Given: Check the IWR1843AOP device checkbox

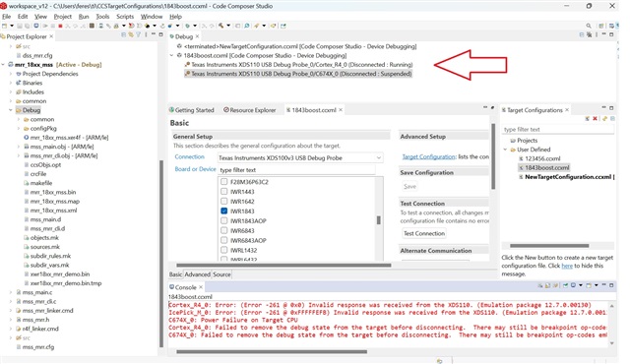Looking at the screenshot, I should (x=224, y=220).
